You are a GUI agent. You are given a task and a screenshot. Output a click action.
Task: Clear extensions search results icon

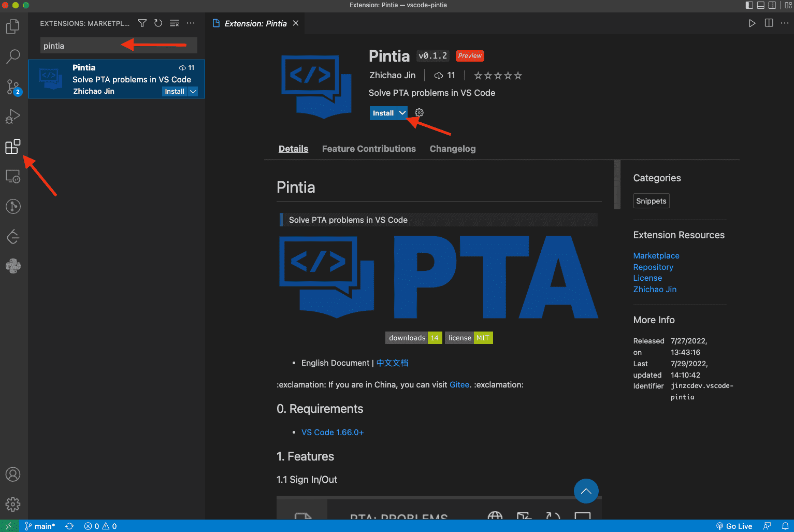click(x=175, y=23)
